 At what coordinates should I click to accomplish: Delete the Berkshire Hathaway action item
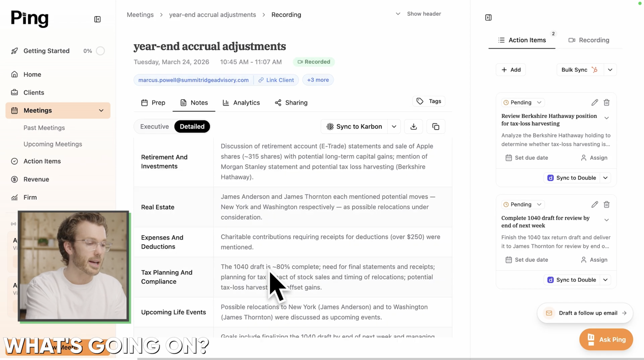pyautogui.click(x=607, y=102)
